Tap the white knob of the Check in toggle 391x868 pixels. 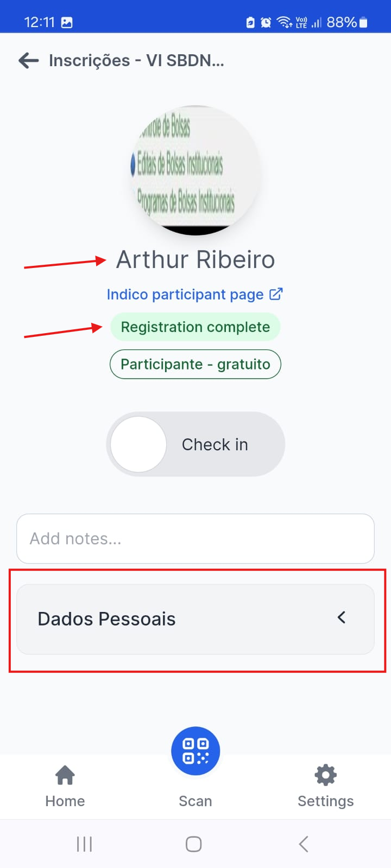click(x=138, y=444)
